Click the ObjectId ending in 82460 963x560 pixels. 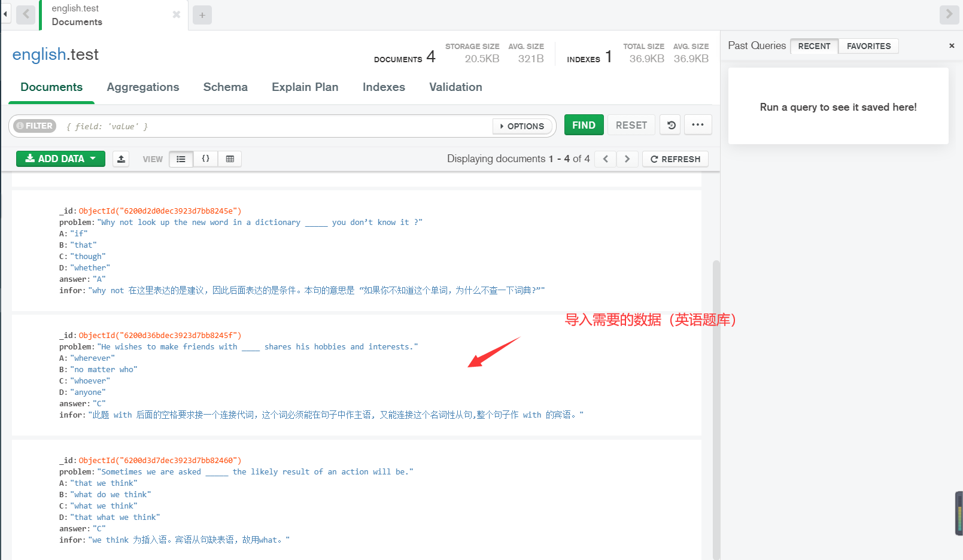pyautogui.click(x=160, y=460)
